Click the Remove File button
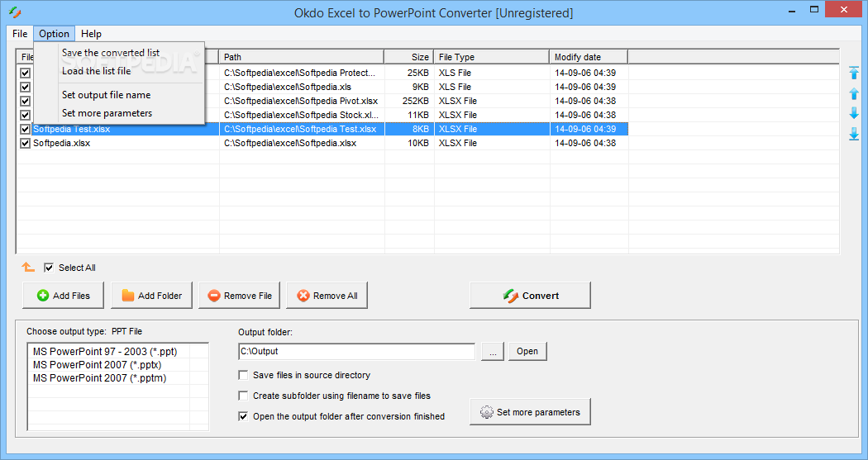 [x=239, y=296]
